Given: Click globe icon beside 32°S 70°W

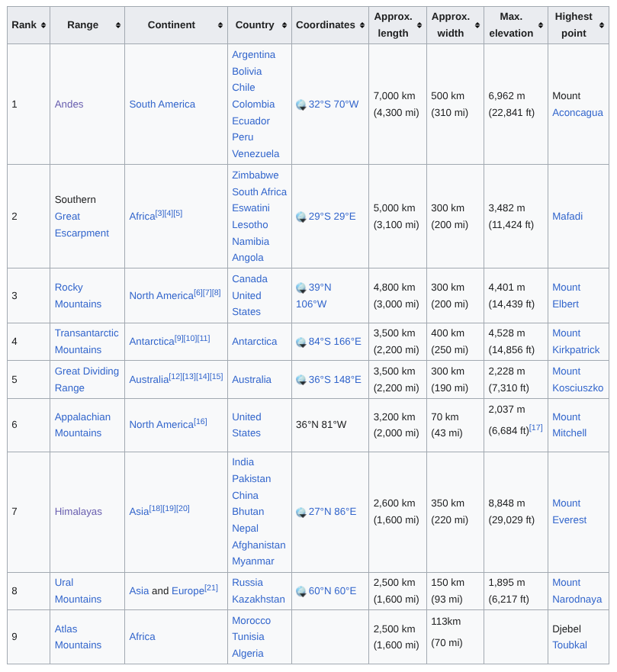Looking at the screenshot, I should click(x=301, y=104).
